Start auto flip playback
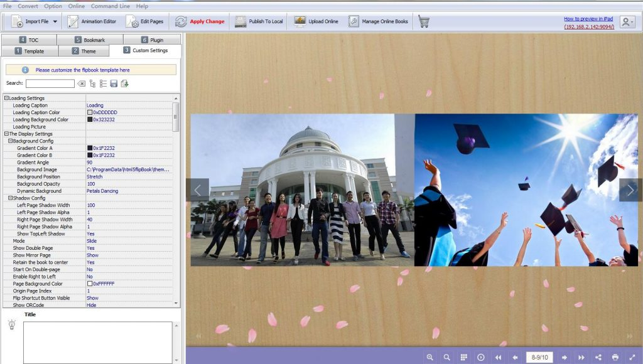This screenshot has width=643, height=364. (480, 357)
